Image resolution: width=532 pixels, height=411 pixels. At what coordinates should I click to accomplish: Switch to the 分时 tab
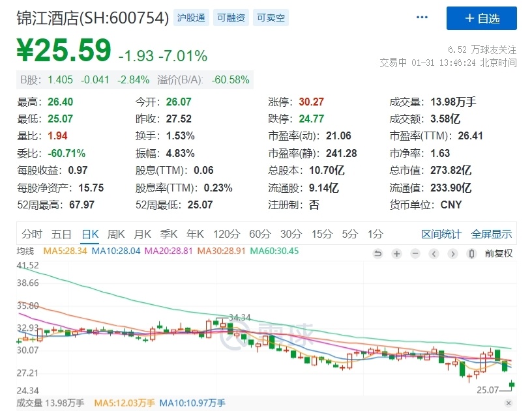(32, 234)
